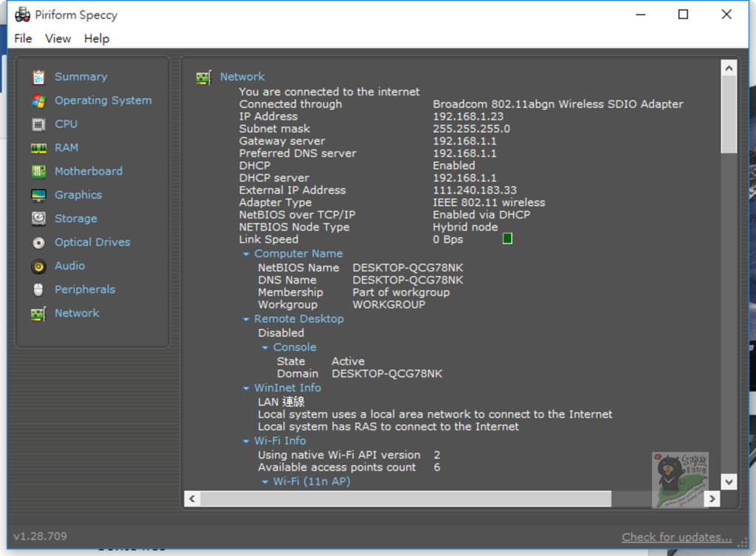Click the version label v1.28.709

(x=41, y=536)
